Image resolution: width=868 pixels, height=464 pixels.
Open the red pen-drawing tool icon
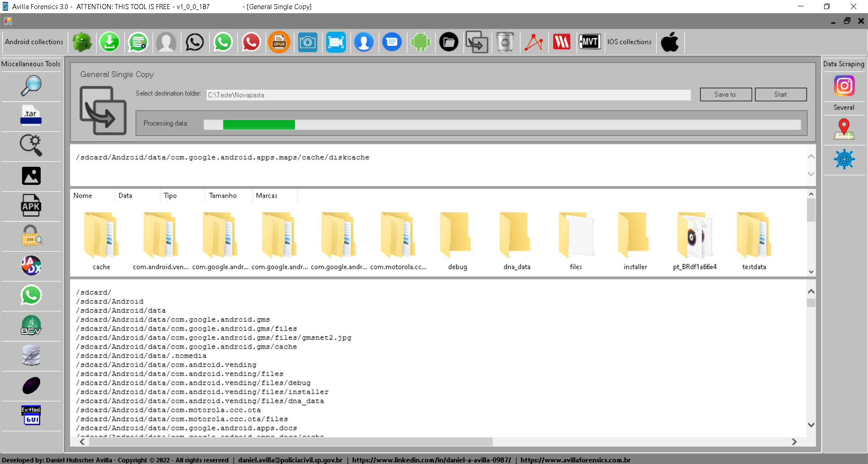coord(533,42)
